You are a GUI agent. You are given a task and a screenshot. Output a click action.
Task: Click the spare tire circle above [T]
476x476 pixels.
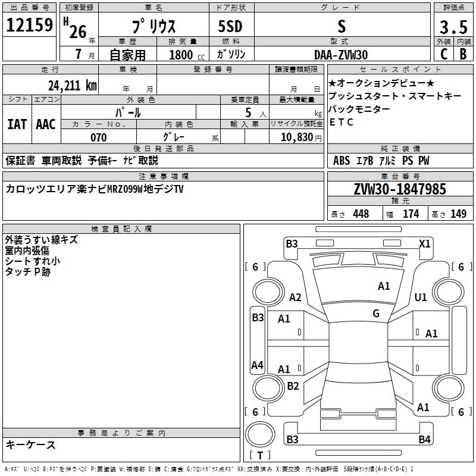[260, 434]
